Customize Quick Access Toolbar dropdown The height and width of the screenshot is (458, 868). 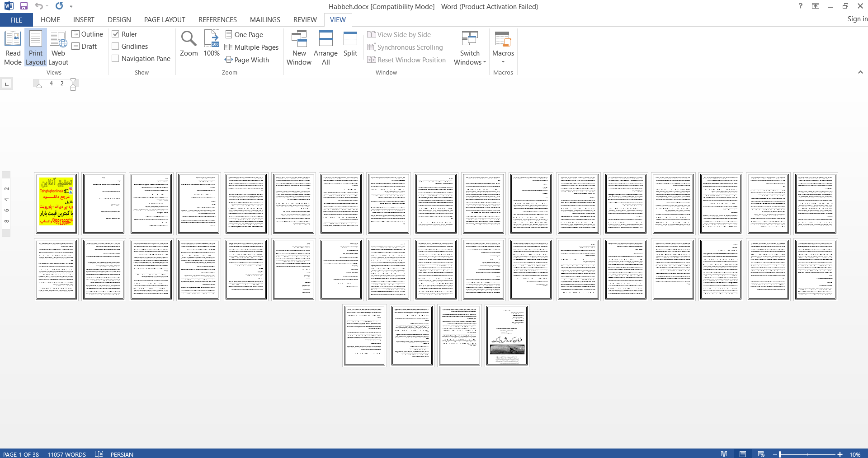(71, 6)
